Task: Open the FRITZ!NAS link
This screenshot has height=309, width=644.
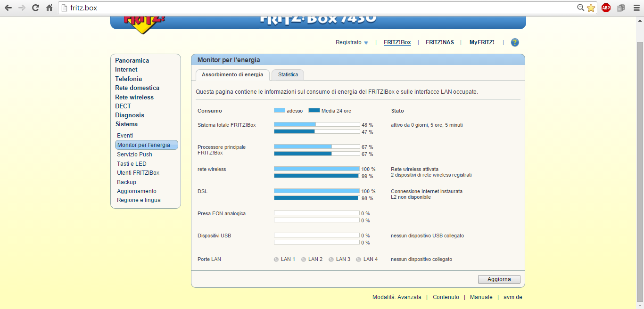Action: coord(439,42)
